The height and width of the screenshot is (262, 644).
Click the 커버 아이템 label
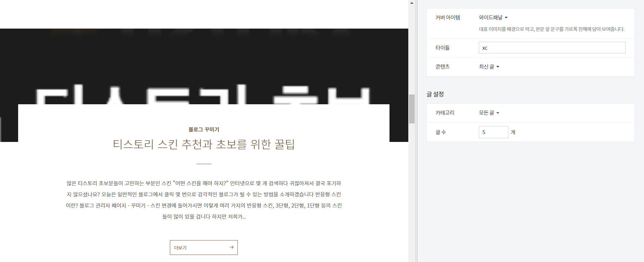(448, 17)
